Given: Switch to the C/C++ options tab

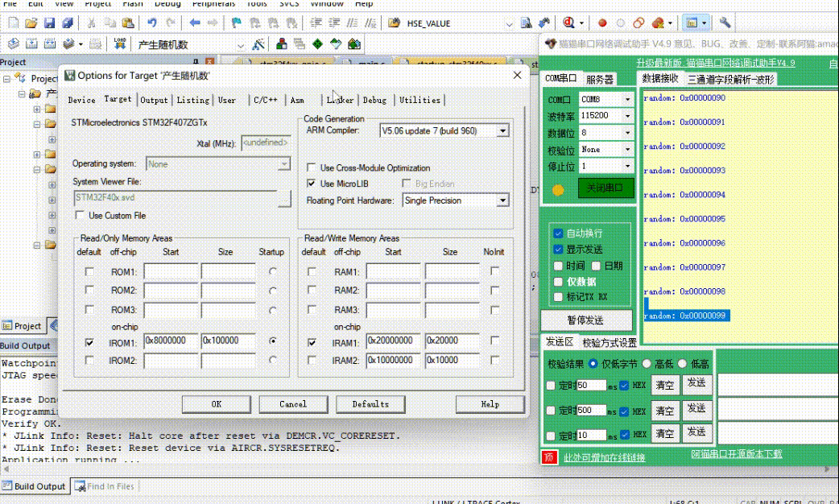Looking at the screenshot, I should 265,101.
